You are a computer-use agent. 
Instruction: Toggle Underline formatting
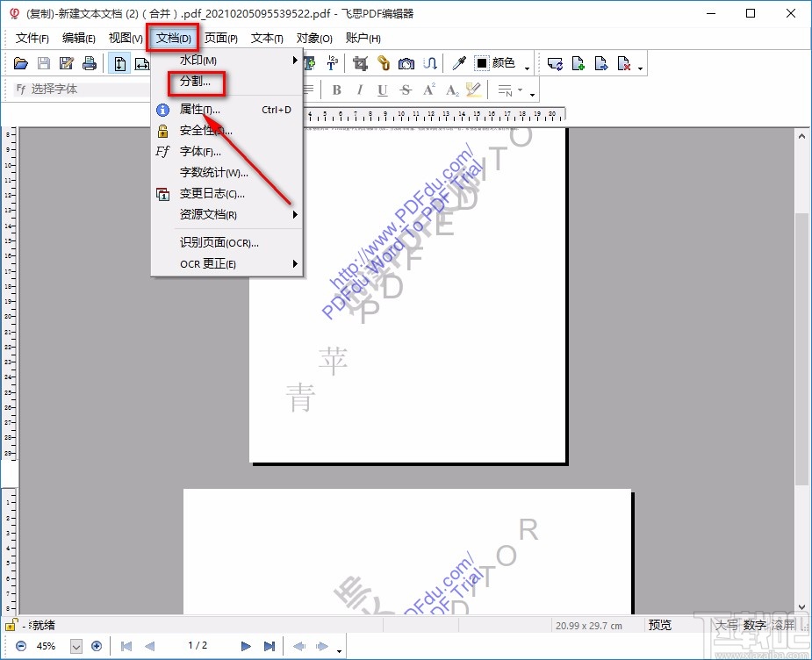[x=382, y=90]
